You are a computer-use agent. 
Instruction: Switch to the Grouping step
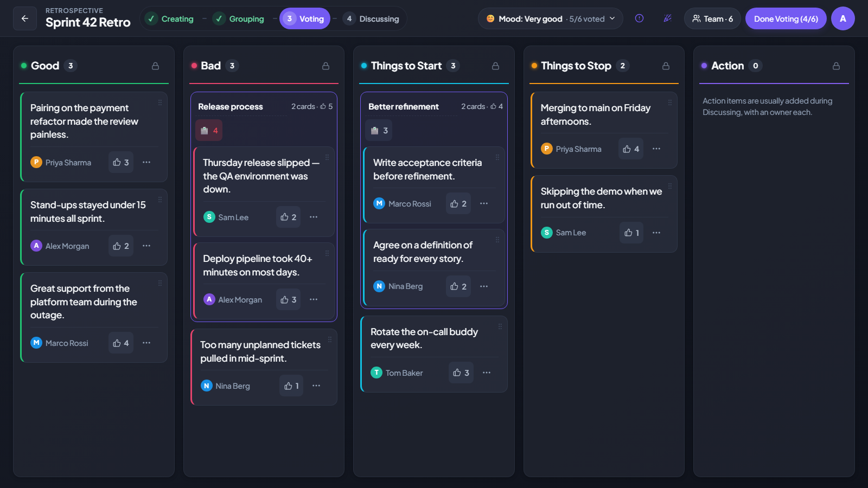[x=238, y=18]
